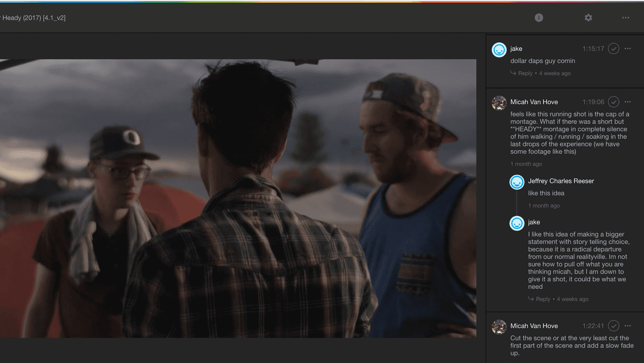Image resolution: width=644 pixels, height=363 pixels.
Task: Click jake's avatar in the reply thread
Action: (517, 223)
